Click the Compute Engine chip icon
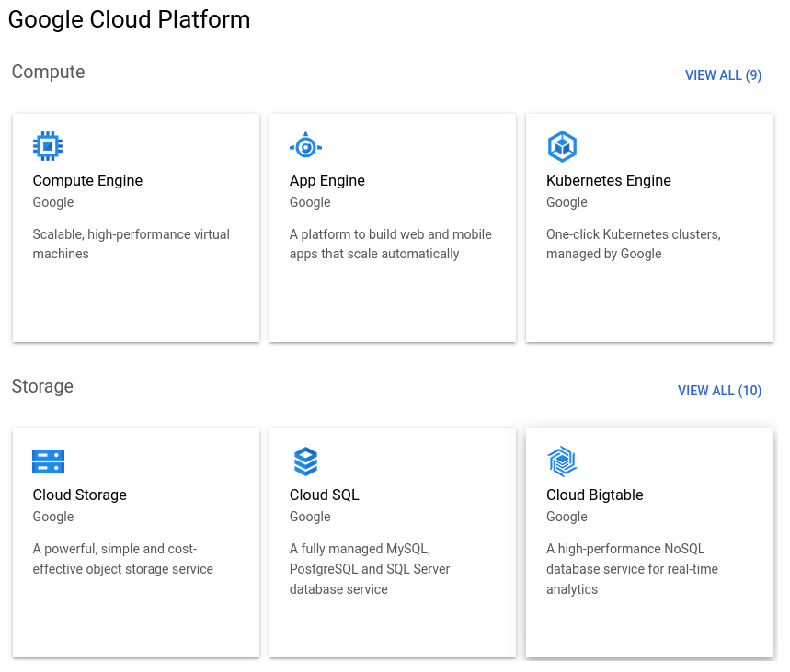 click(x=48, y=146)
